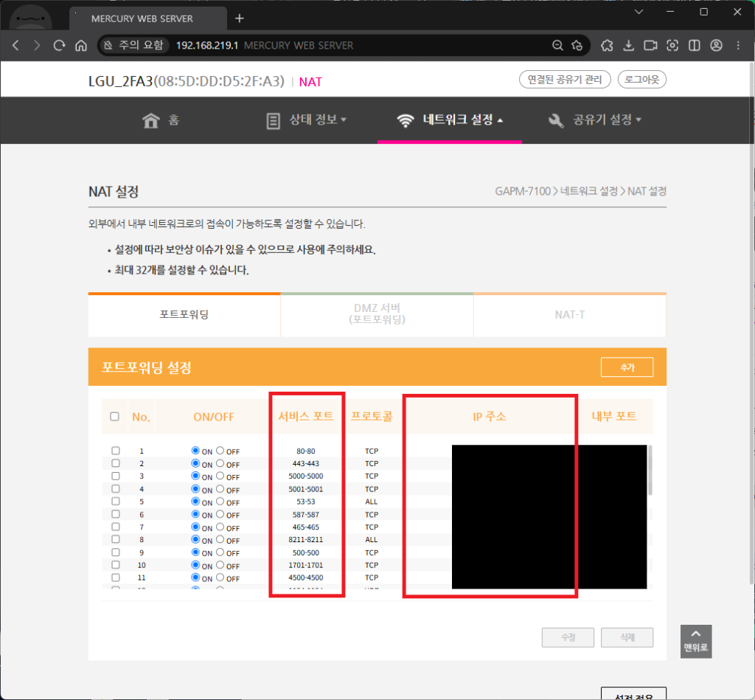Click the 로그아웃 button
Viewport: 755px width, 700px height.
[x=642, y=80]
